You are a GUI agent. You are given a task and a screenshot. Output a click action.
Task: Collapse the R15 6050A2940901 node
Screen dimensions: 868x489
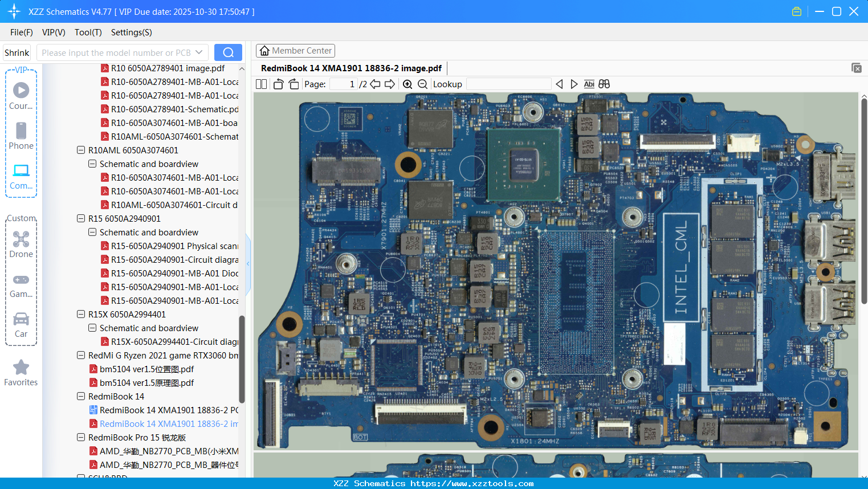(81, 219)
